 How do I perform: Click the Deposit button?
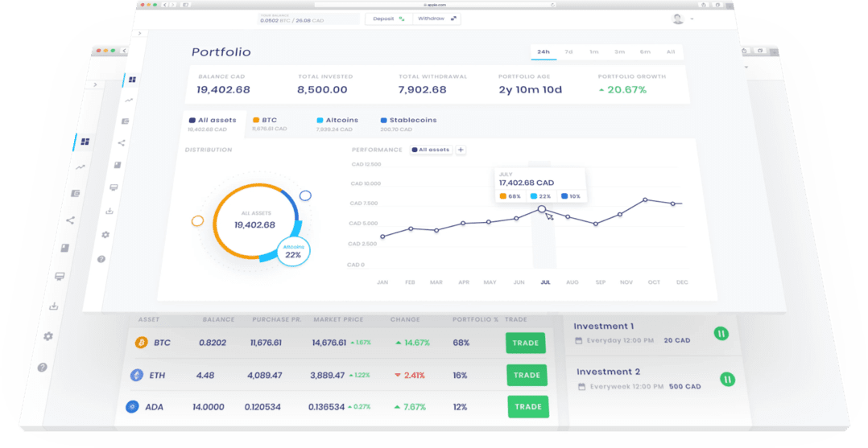click(x=388, y=18)
